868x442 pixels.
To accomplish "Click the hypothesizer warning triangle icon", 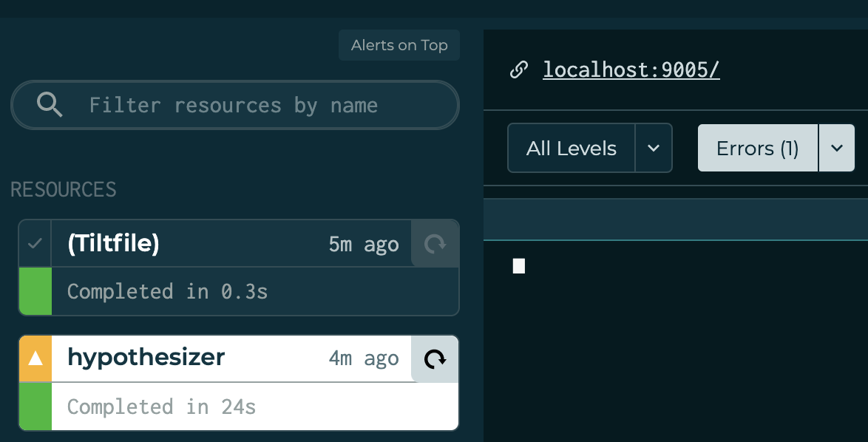I will point(35,358).
